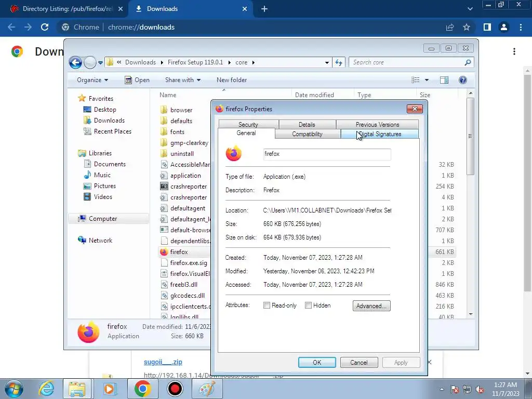Switch to the Directory Listing Chrome tab
This screenshot has height=399, width=532.
(x=66, y=9)
